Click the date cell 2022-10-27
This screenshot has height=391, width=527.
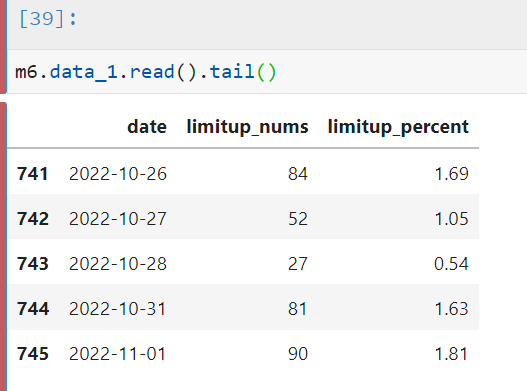click(118, 219)
